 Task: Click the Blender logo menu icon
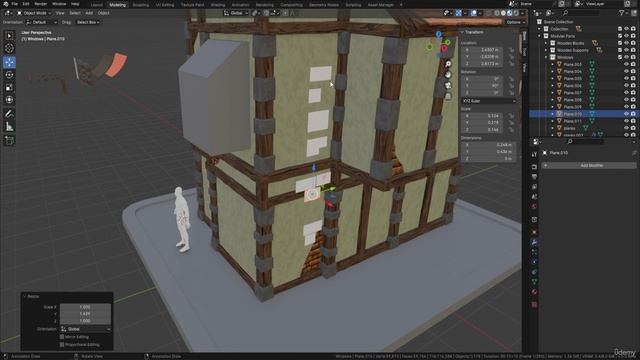pos(5,4)
